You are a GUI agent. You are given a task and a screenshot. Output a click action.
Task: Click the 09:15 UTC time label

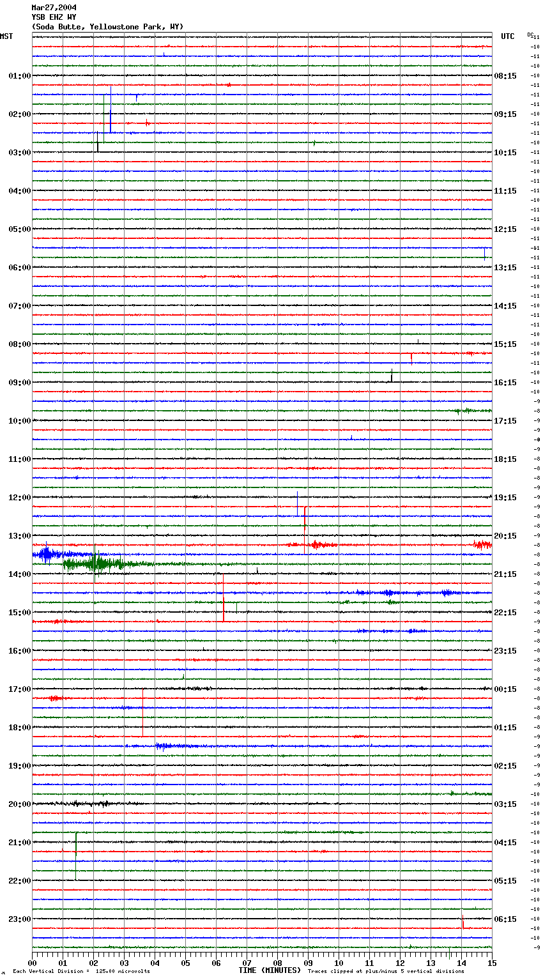point(505,114)
